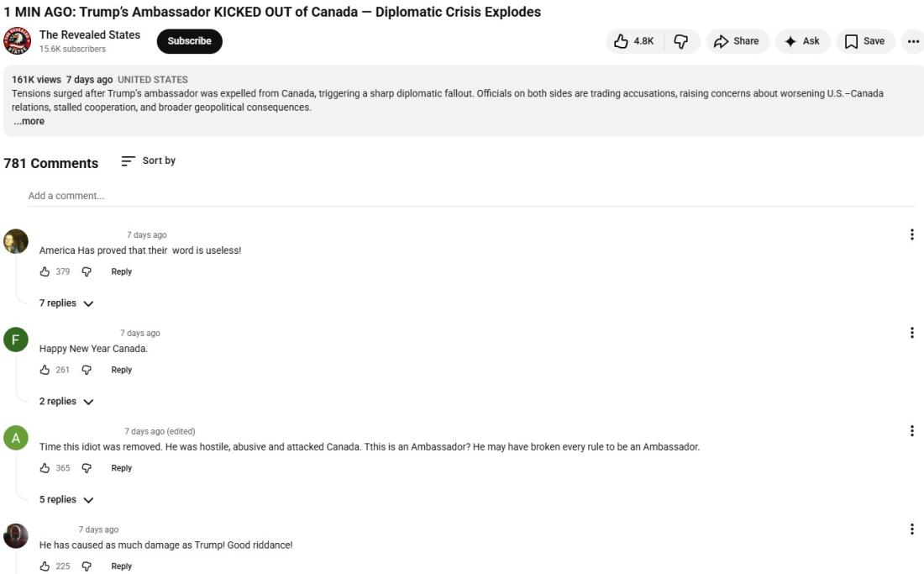Open options menu for 'Good riddance' comment
Image resolution: width=924 pixels, height=574 pixels.
[911, 529]
